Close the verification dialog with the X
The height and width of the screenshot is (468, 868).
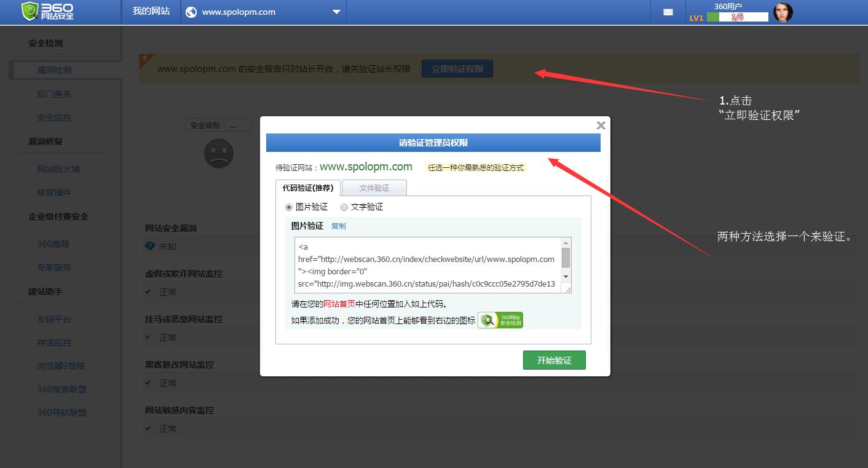pos(601,125)
